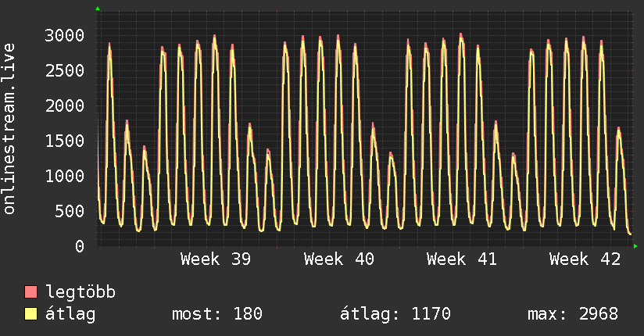Image resolution: width=644 pixels, height=336 pixels.
Task: Click the onlinestream.live vertical axis title
Action: tap(9, 129)
